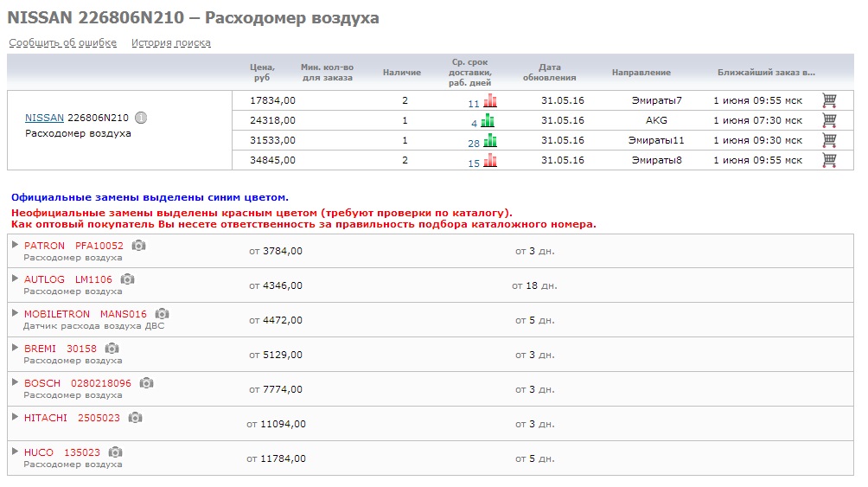View photo of AUTLOG LM1106

[x=127, y=279]
